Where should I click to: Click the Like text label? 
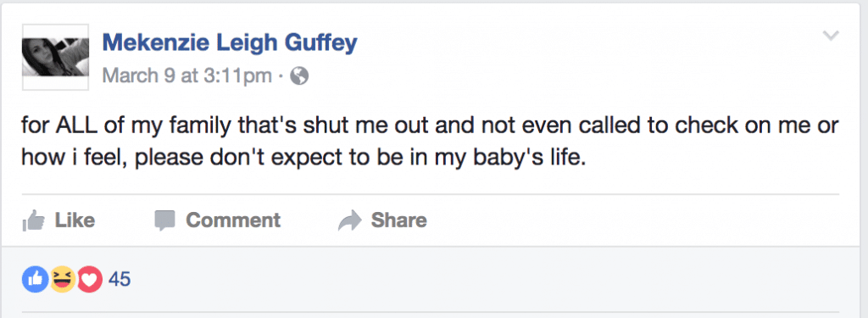pyautogui.click(x=75, y=220)
